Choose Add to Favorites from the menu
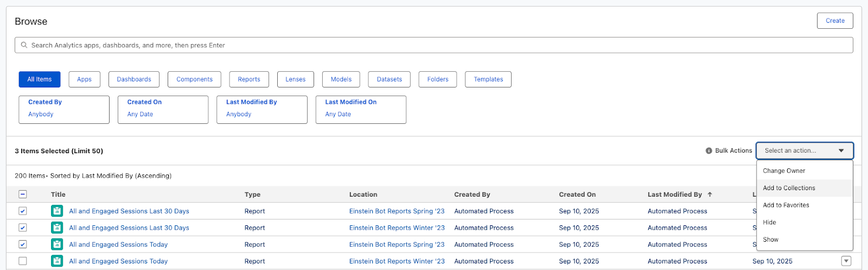The image size is (868, 270). pos(786,205)
